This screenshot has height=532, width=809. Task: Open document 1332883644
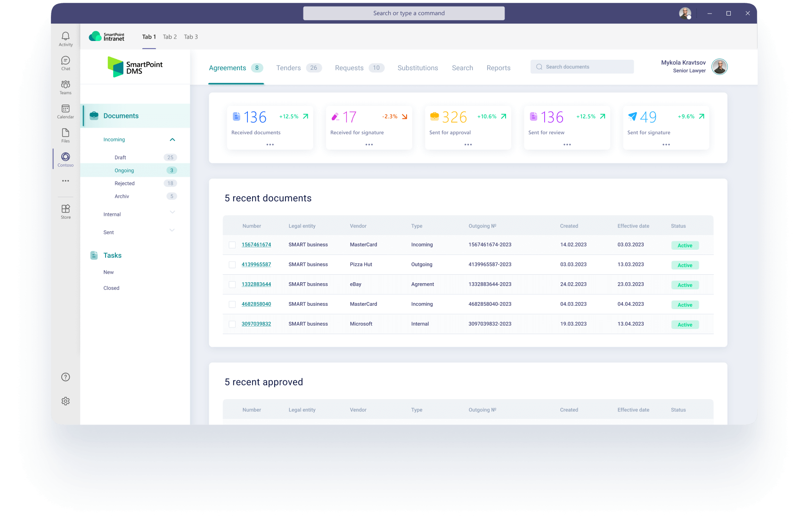256,284
